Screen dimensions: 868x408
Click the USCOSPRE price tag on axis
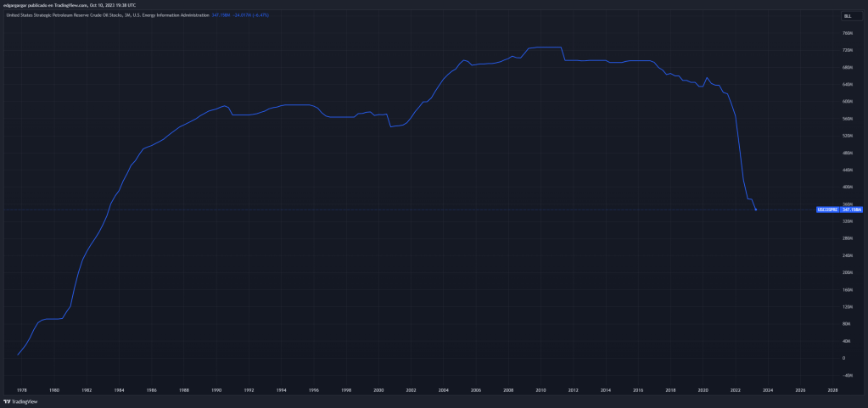(838, 209)
